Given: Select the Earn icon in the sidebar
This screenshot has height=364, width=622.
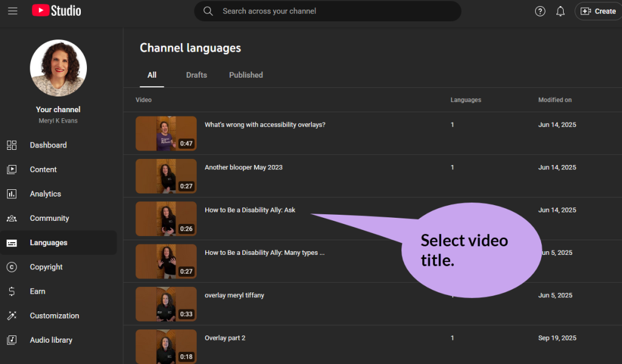Looking at the screenshot, I should pos(13,291).
